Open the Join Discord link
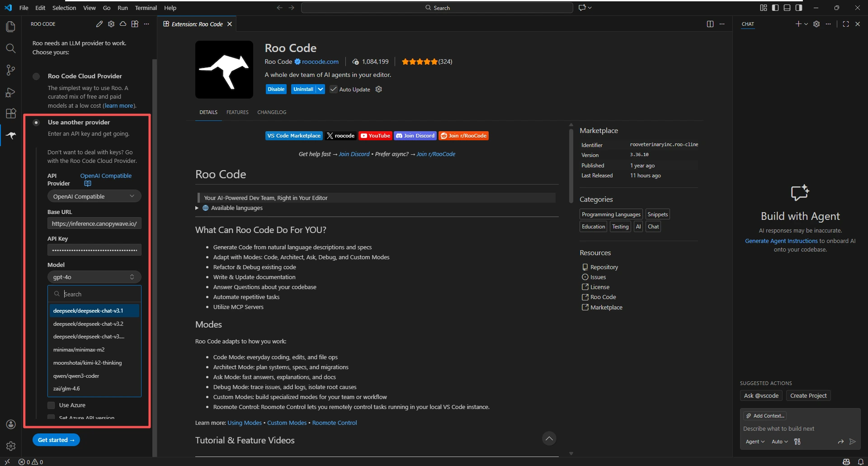The height and width of the screenshot is (466, 868). (x=415, y=135)
